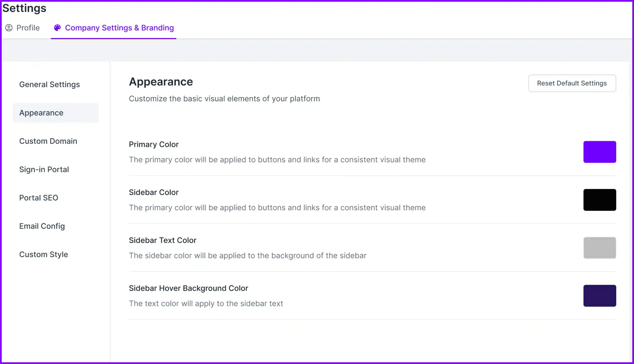Switch to the Profile tab
The height and width of the screenshot is (364, 634).
coord(27,28)
